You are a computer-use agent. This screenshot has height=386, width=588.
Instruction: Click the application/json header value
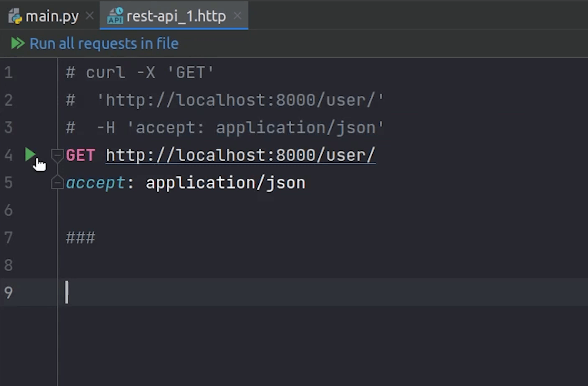click(x=225, y=182)
